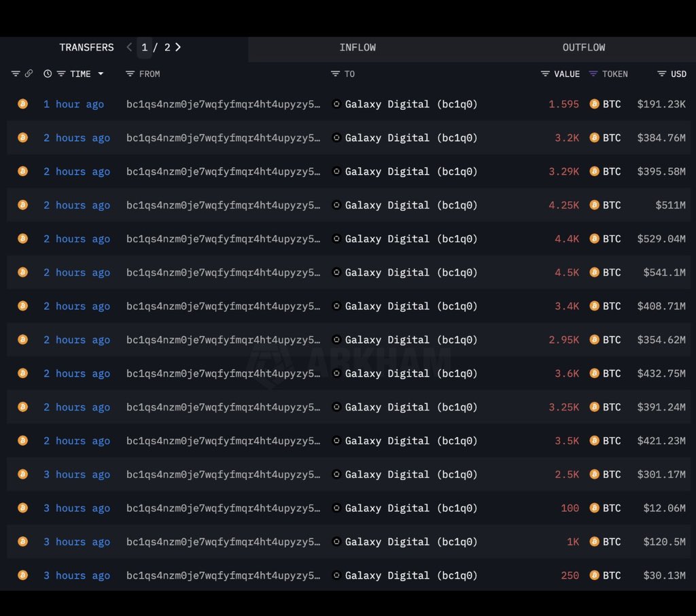Click the total pages number 2

(x=167, y=48)
